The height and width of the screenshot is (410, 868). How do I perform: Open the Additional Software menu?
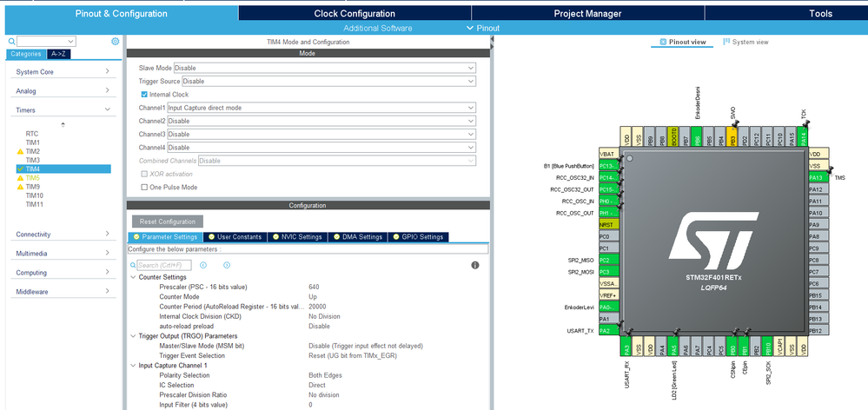point(378,28)
